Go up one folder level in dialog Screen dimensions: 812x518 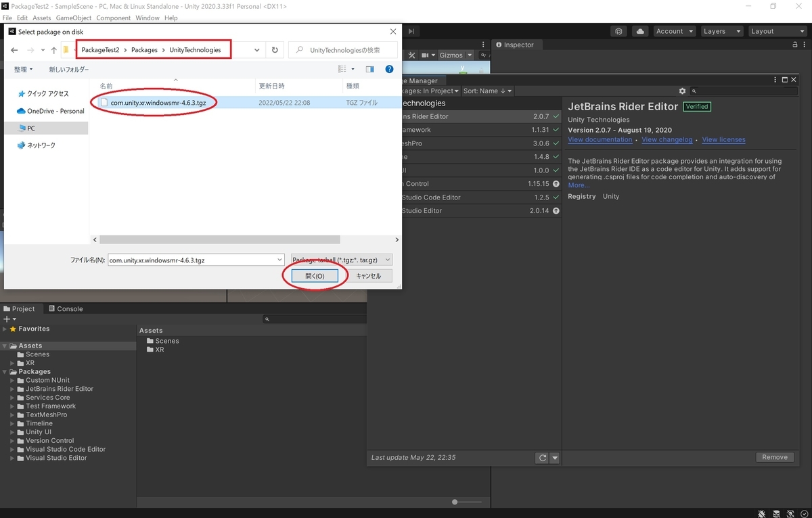click(53, 50)
